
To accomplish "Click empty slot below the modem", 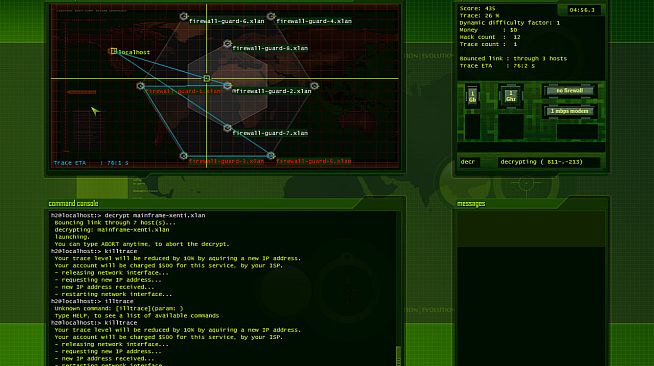I will 577,131.
